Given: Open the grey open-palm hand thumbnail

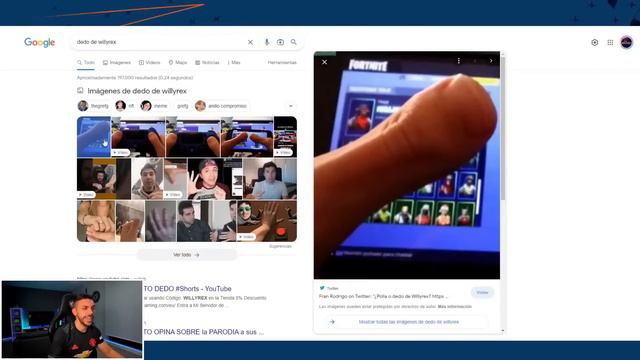Looking at the screenshot, I should pyautogui.click(x=160, y=221).
